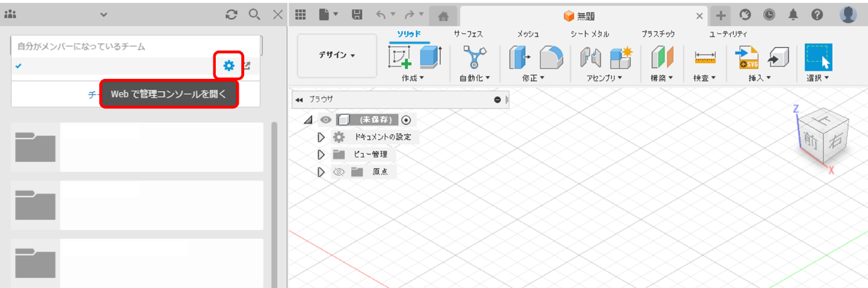Click the browser panel minus button
Image resolution: width=868 pixels, height=288 pixels.
[497, 99]
